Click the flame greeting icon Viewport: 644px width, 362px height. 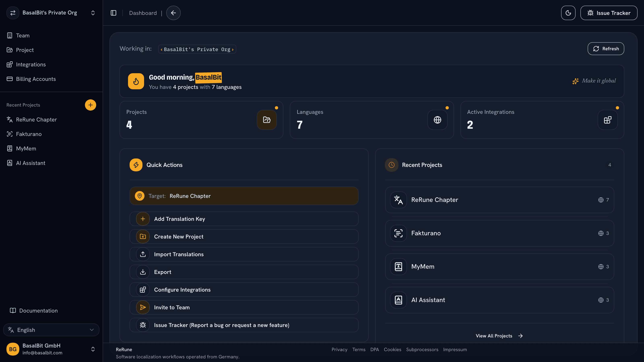[x=136, y=81]
